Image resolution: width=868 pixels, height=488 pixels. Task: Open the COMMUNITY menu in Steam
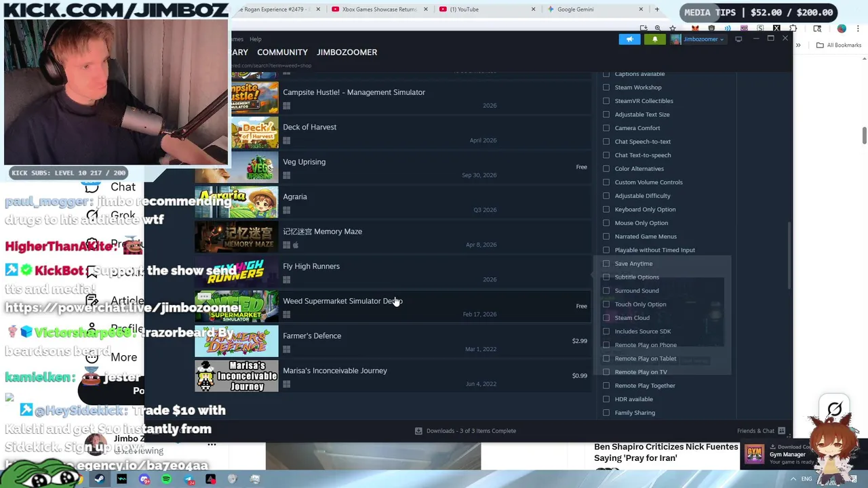coord(282,52)
